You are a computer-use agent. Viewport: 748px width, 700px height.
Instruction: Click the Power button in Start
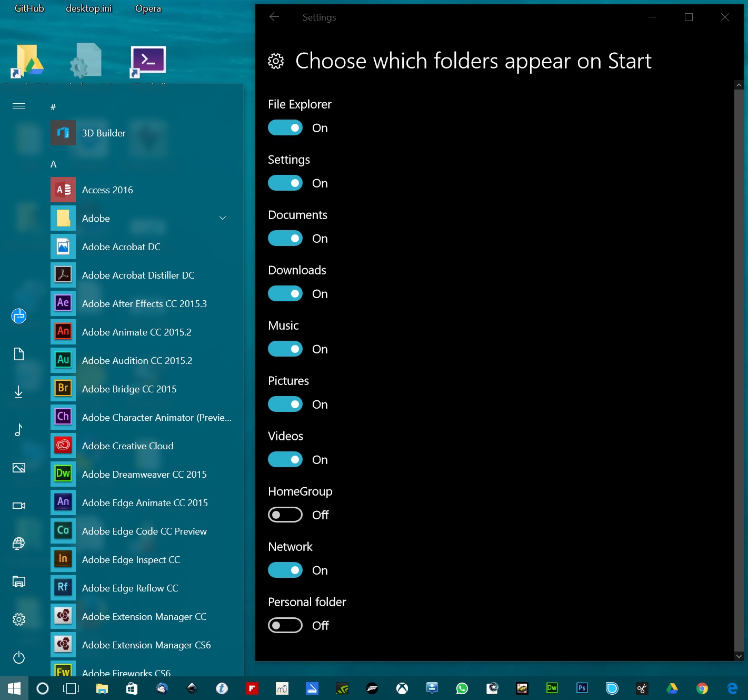click(19, 657)
